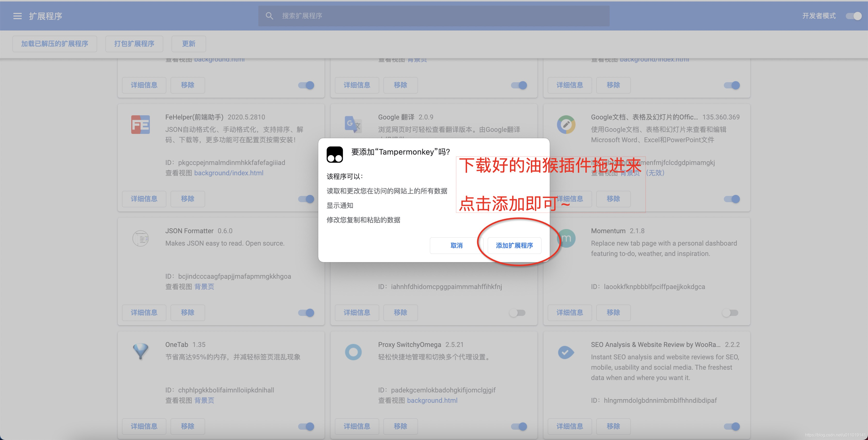868x440 pixels.
Task: Click the Tampermonkey icon in the dialog
Action: tap(335, 154)
